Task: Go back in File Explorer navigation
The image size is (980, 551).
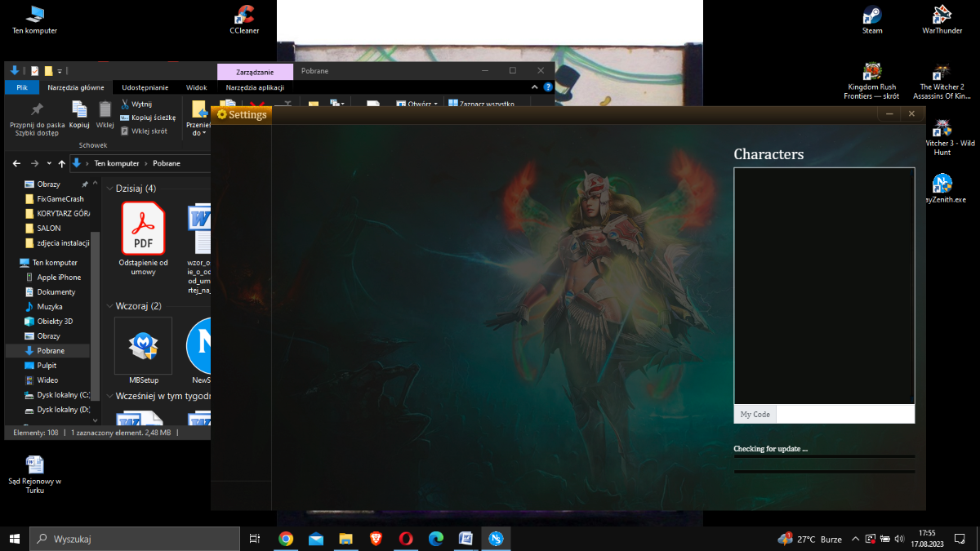Action: (17, 163)
